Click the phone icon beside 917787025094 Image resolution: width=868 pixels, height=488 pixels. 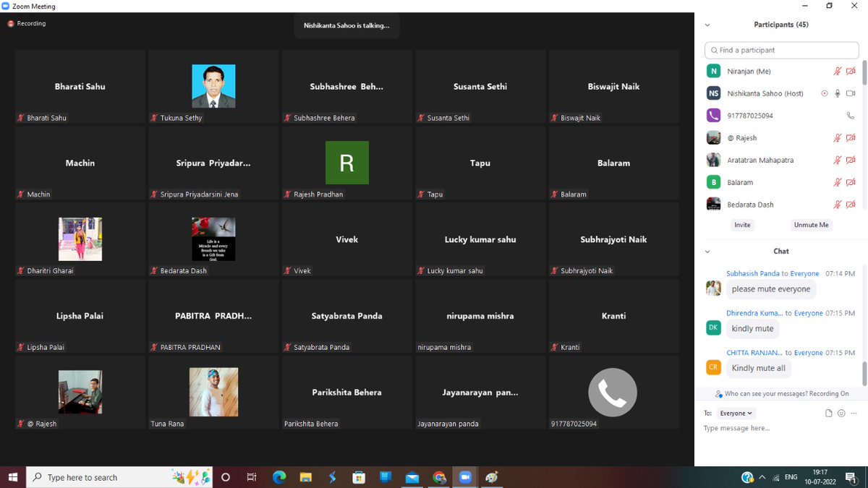click(851, 116)
